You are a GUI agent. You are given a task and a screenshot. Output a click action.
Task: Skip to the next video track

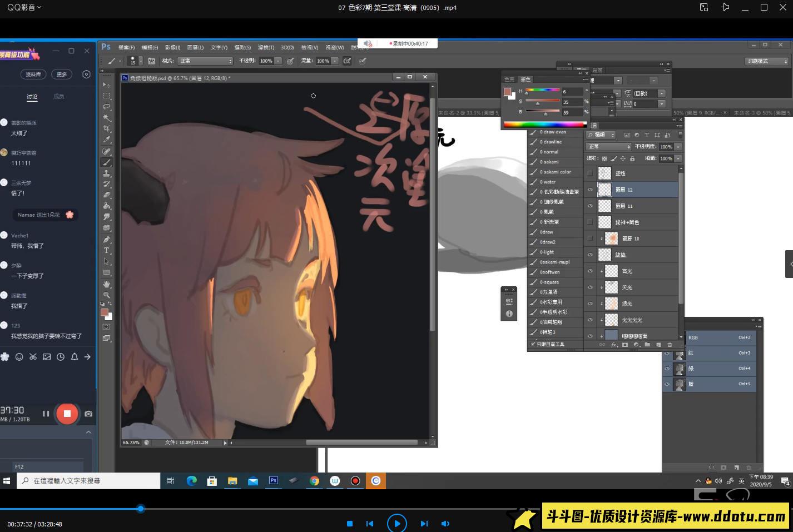tap(424, 524)
